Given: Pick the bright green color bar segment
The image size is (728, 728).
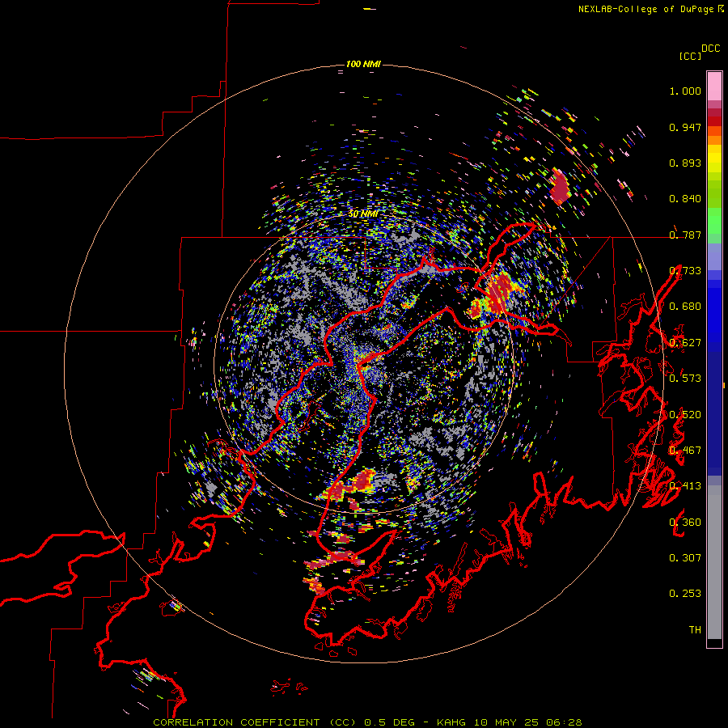Looking at the screenshot, I should pos(714,220).
